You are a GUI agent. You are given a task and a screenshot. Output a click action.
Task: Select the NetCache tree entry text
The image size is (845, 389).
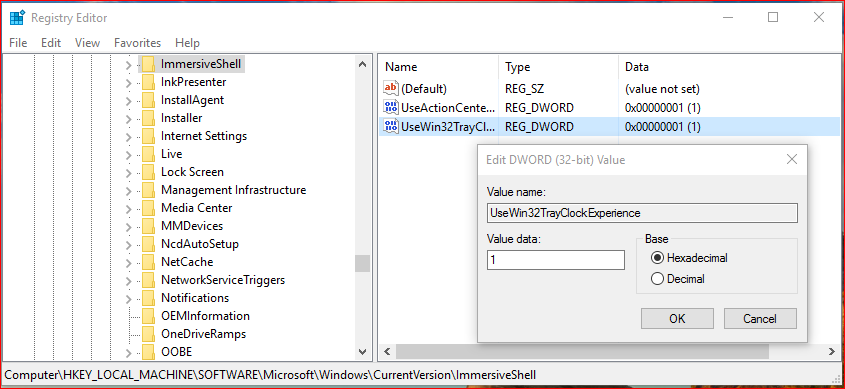[x=187, y=262]
